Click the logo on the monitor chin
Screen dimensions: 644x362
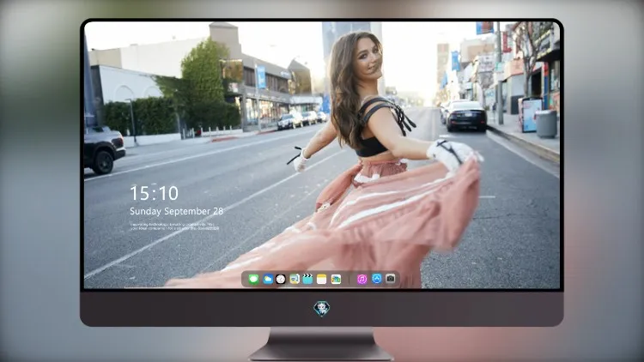[322, 309]
